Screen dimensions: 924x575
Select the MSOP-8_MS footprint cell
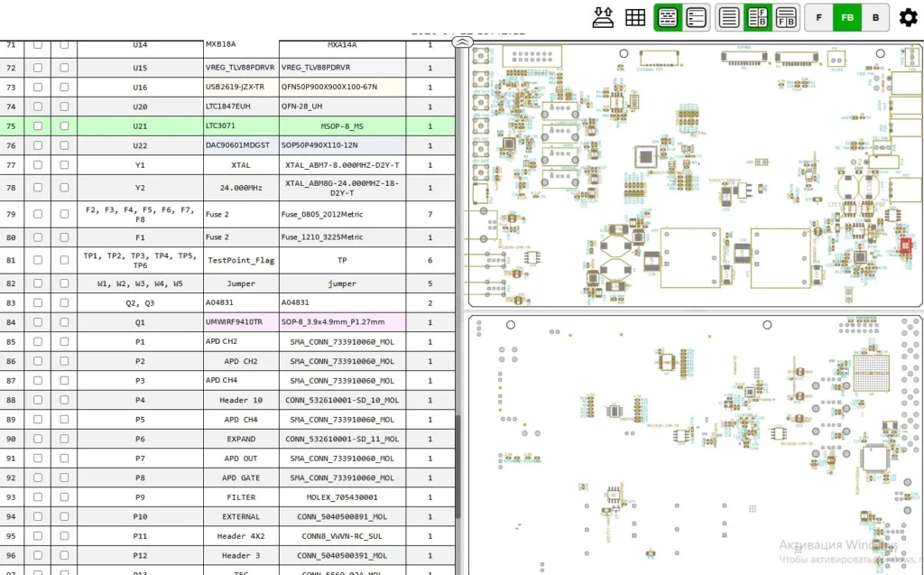(342, 126)
